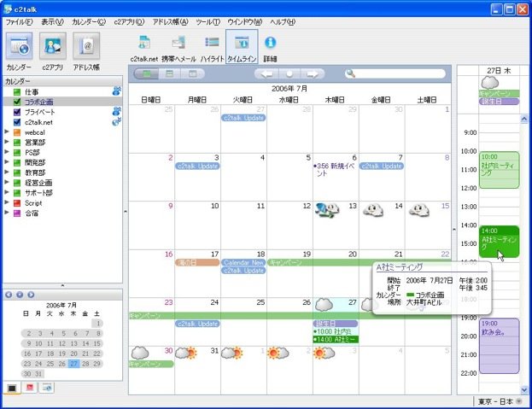Viewport: 532px width, 409px height.
Task: Expand the PS部 tree node
Action: [7, 152]
